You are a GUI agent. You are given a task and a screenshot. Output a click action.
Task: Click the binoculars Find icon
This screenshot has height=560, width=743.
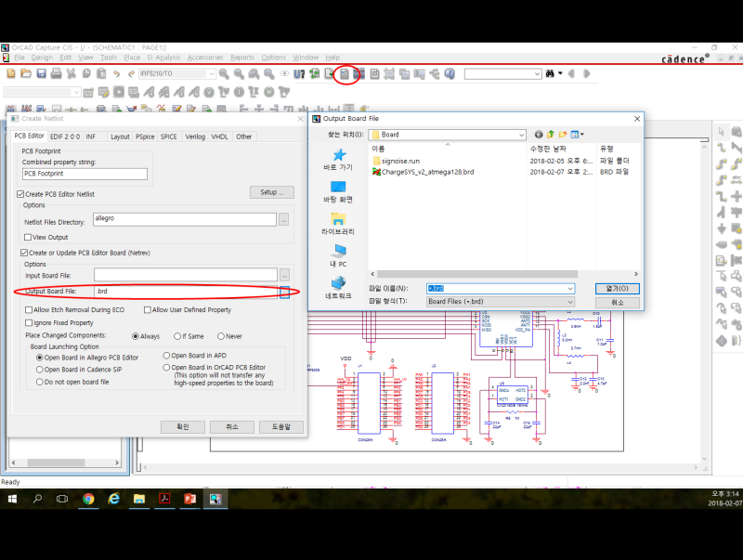click(x=550, y=73)
